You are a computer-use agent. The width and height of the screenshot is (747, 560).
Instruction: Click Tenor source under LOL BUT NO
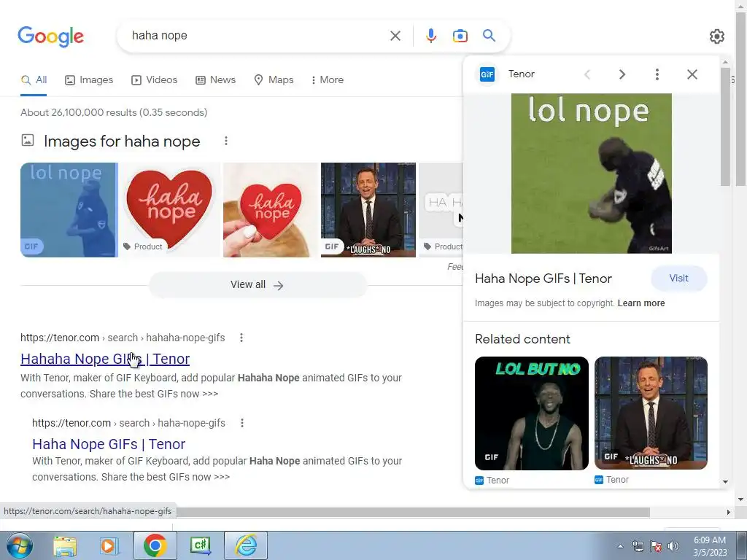(x=492, y=481)
